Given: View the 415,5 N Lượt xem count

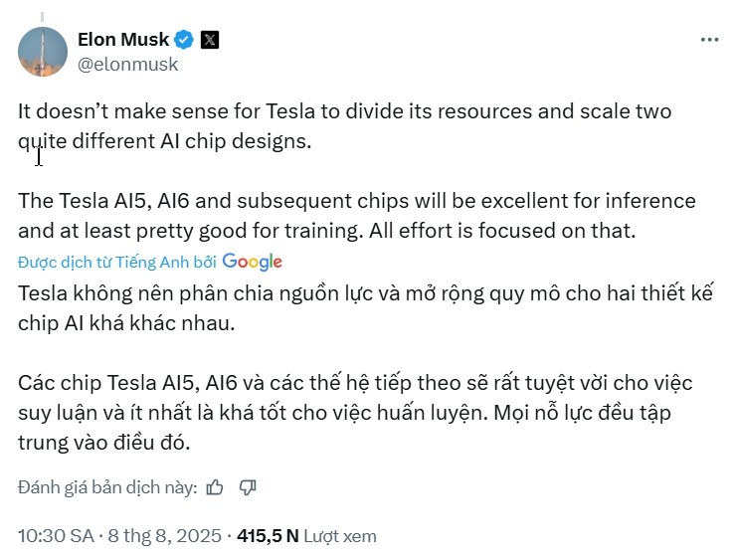Looking at the screenshot, I should pos(306,536).
